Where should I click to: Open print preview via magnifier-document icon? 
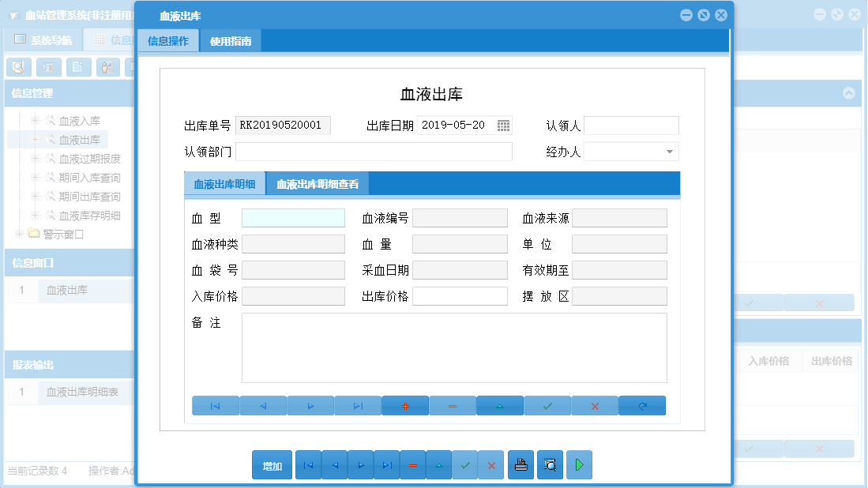click(x=550, y=465)
